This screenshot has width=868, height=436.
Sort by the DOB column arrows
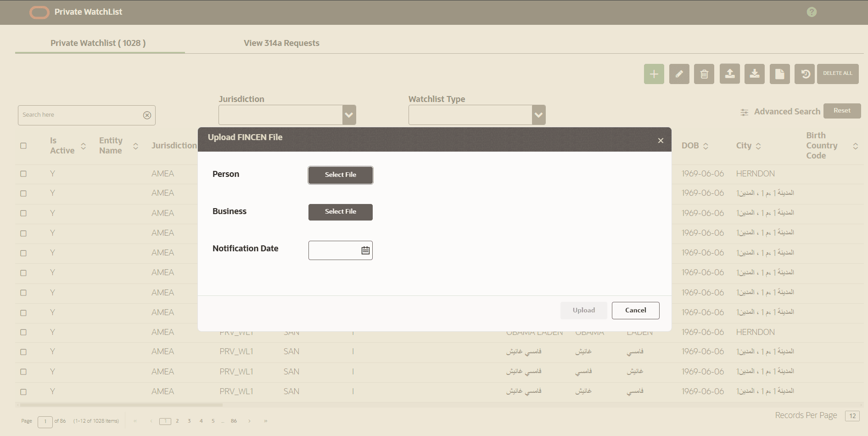click(706, 146)
